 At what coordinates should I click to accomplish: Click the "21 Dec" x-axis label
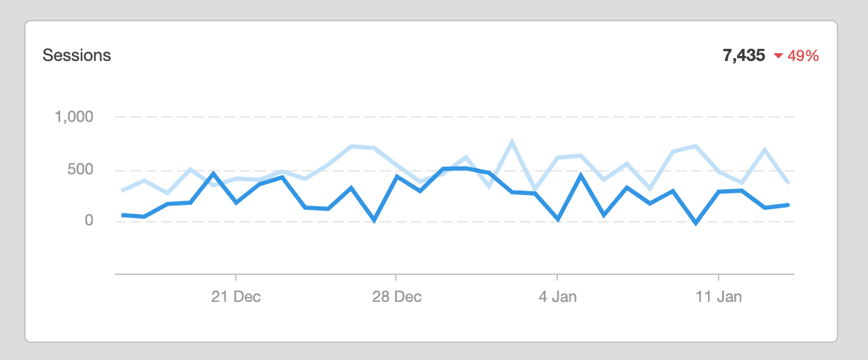[x=236, y=296]
